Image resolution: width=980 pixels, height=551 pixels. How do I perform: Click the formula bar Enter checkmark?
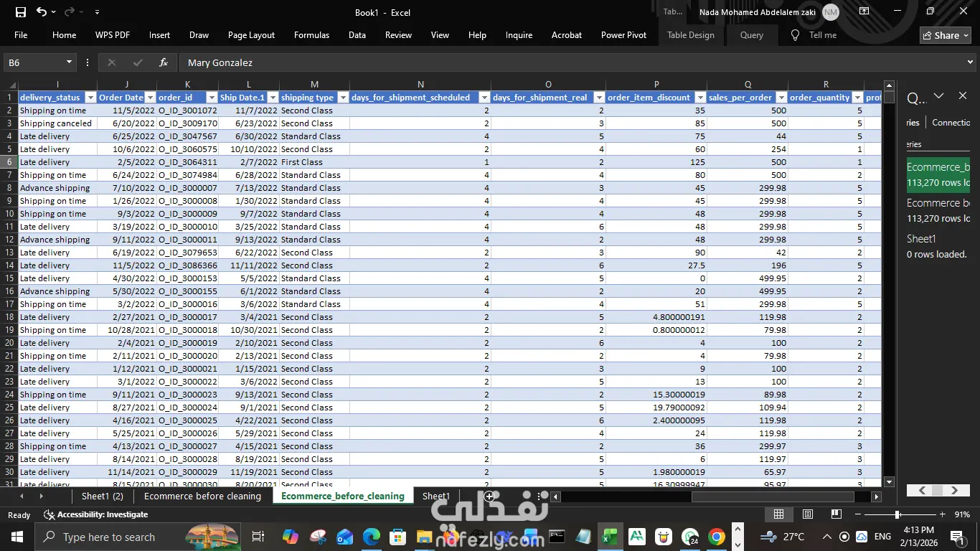138,62
